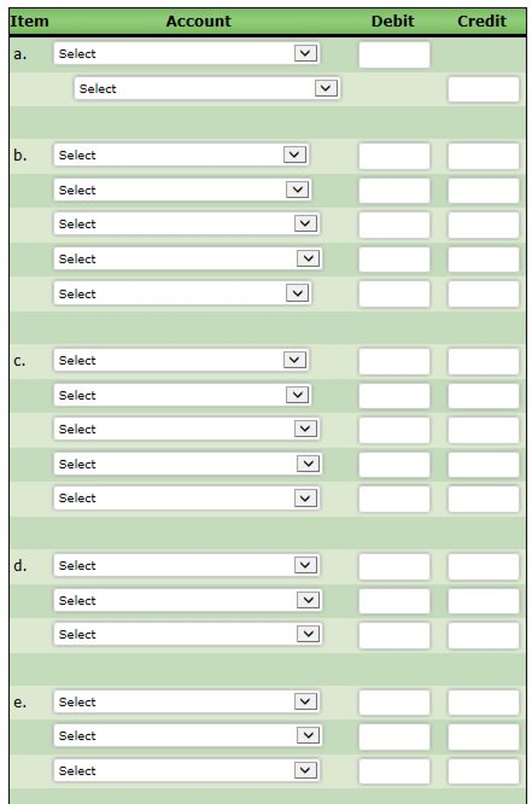The height and width of the screenshot is (804, 532).
Task: Open the second account dropdown under item b
Action: pos(182,190)
